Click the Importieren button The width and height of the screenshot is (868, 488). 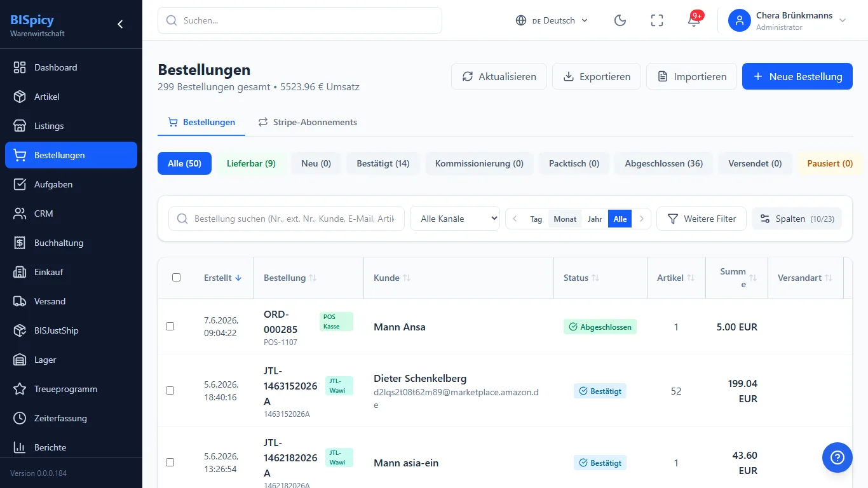point(691,76)
